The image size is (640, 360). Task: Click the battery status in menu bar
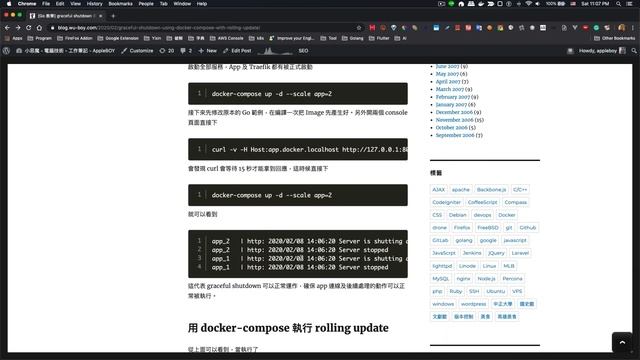[556, 4]
